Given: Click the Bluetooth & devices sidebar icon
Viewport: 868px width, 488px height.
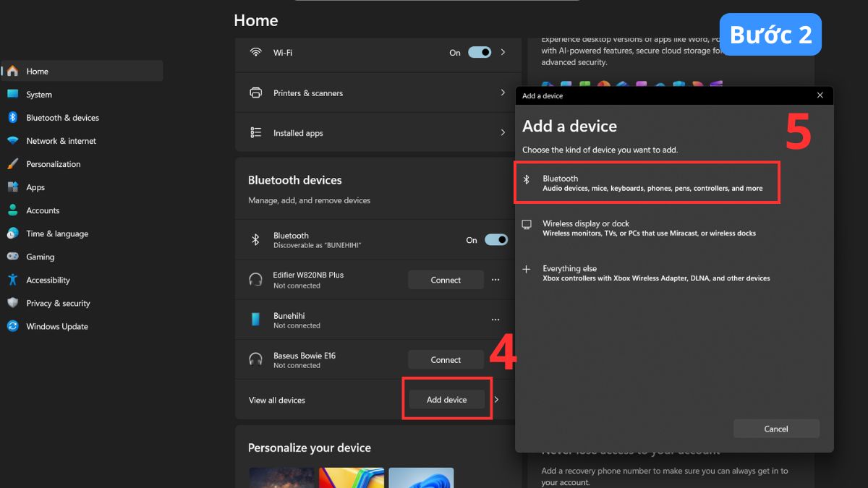Looking at the screenshot, I should [x=12, y=118].
